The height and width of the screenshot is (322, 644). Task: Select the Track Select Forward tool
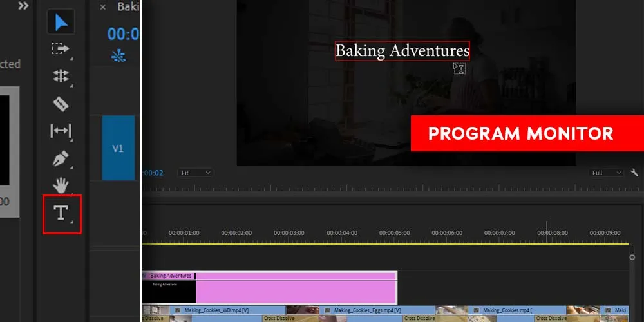[x=61, y=49]
